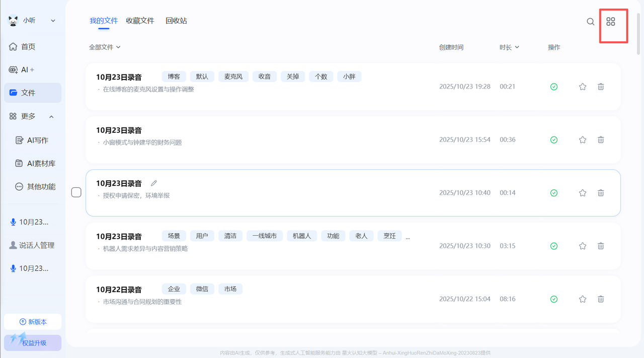
Task: Switch to grid view layout
Action: point(611,22)
